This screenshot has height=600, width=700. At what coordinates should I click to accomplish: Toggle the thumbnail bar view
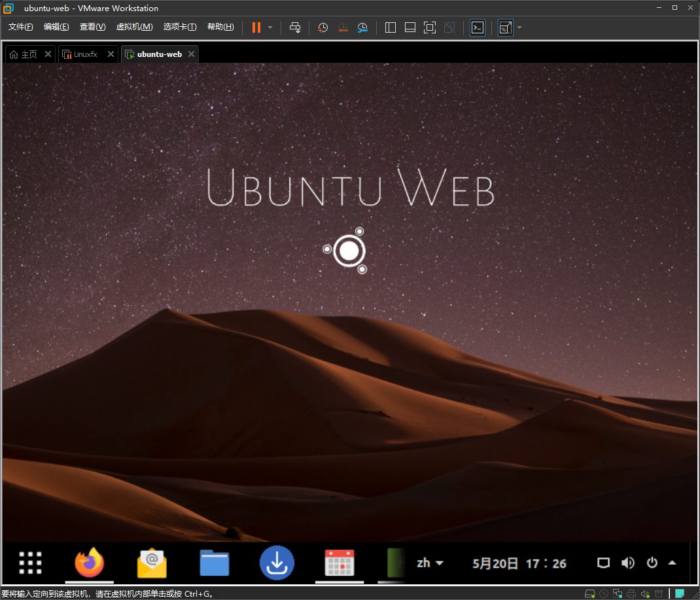[x=410, y=27]
